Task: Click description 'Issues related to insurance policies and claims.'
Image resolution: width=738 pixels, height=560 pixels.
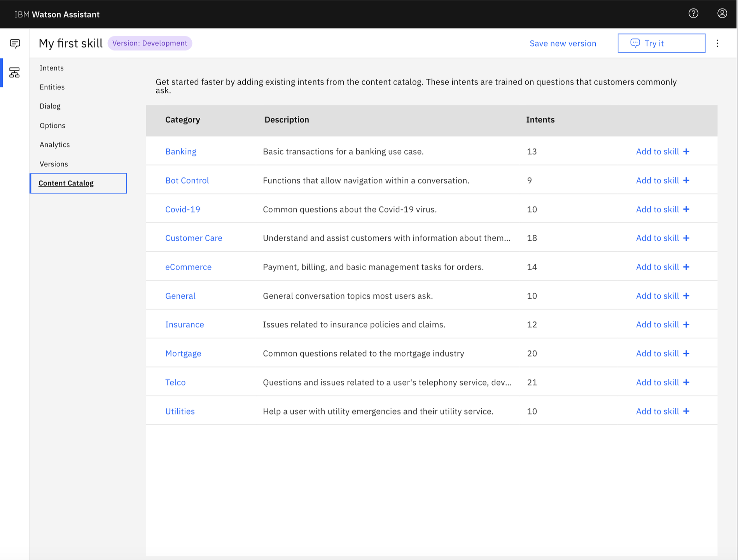Action: point(354,325)
